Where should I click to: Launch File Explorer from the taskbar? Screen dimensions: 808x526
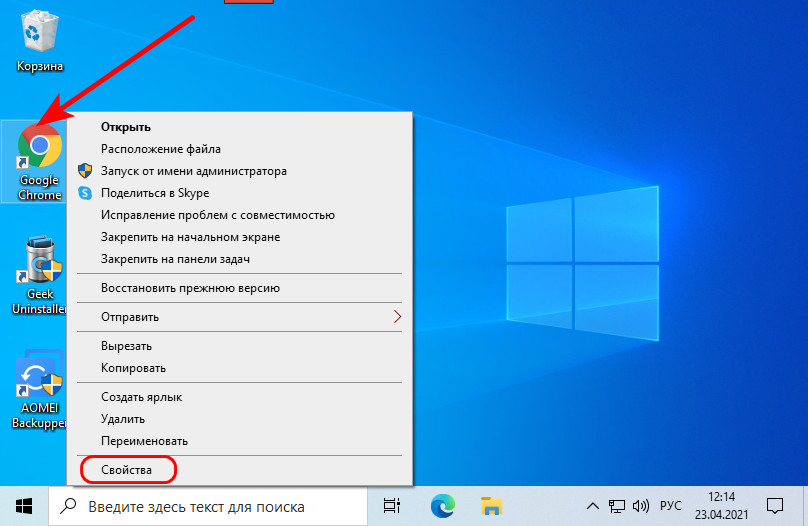pos(490,505)
